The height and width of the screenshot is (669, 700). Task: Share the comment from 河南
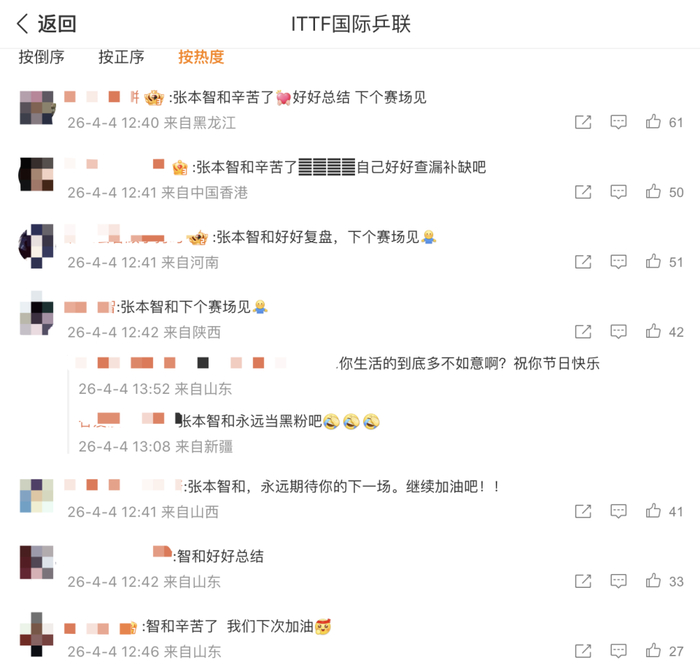point(583,262)
